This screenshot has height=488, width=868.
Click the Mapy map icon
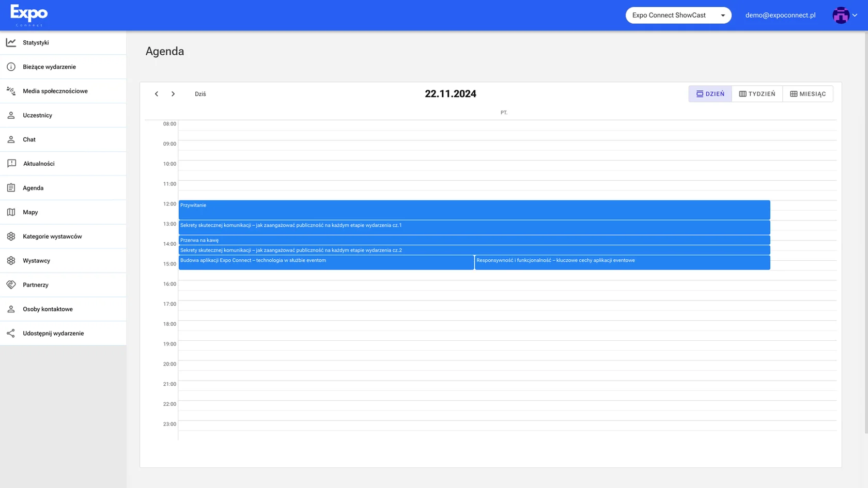11,212
